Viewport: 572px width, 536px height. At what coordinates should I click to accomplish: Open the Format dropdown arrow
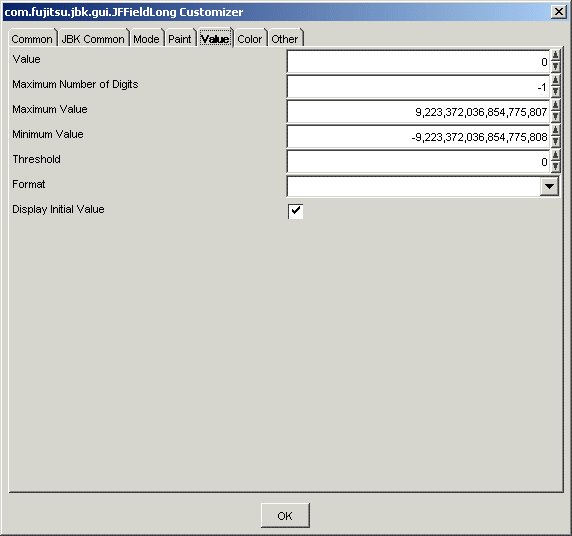(549, 186)
